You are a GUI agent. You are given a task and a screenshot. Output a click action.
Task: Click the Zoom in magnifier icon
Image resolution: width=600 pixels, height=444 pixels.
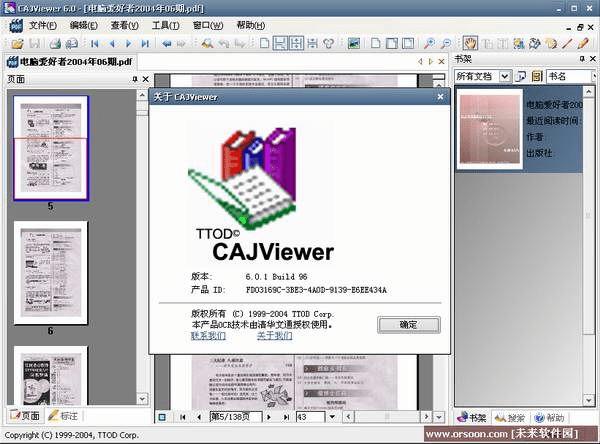pyautogui.click(x=429, y=44)
